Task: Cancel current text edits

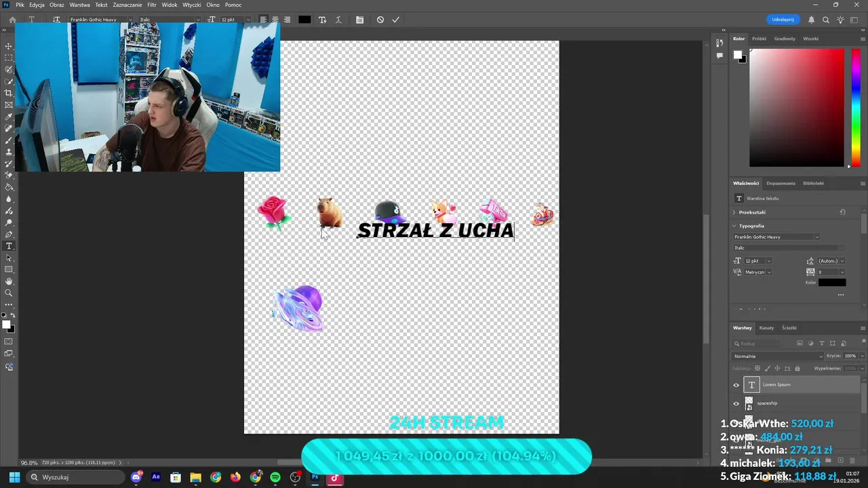Action: (x=380, y=20)
